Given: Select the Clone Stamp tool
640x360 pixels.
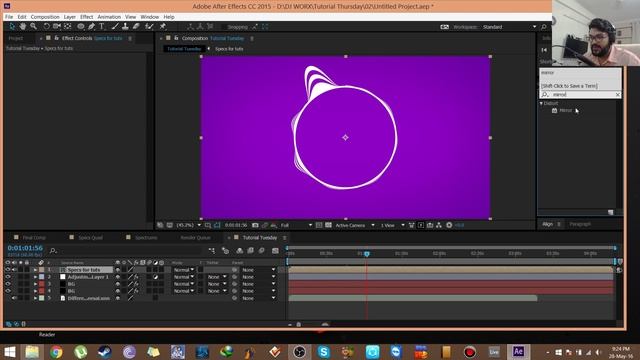Looking at the screenshot, I should pyautogui.click(x=125, y=27).
